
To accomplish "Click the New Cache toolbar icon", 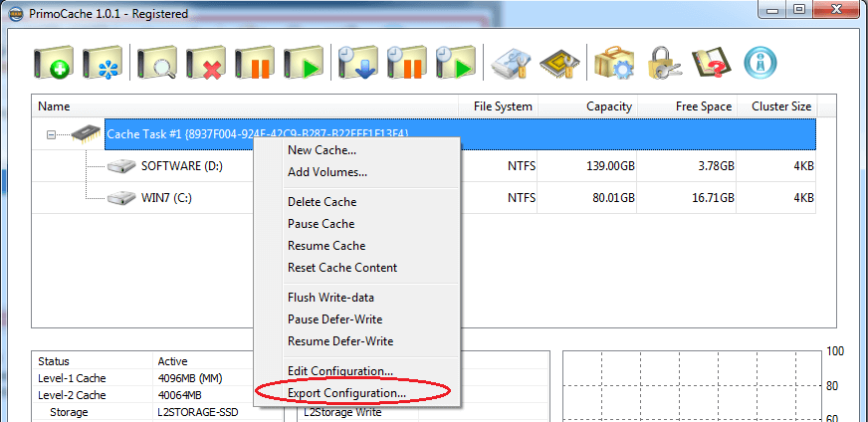I will coord(53,62).
